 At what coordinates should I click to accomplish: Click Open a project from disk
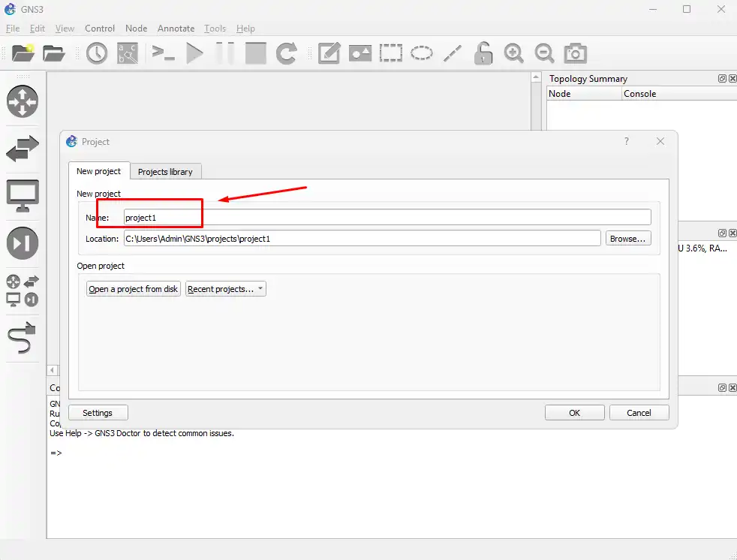coord(134,289)
